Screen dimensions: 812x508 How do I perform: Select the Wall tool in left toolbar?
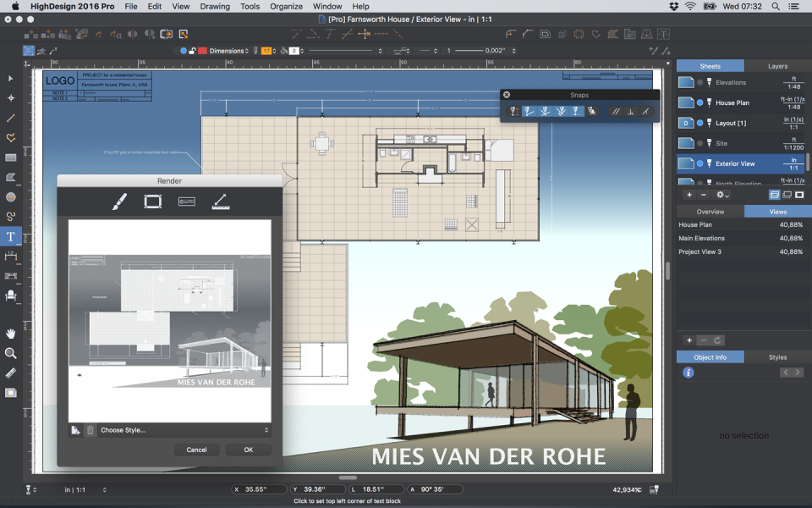(x=11, y=276)
